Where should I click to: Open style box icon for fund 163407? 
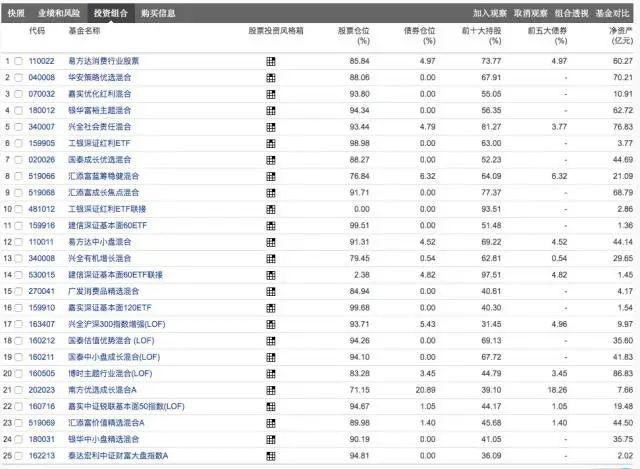pos(271,325)
